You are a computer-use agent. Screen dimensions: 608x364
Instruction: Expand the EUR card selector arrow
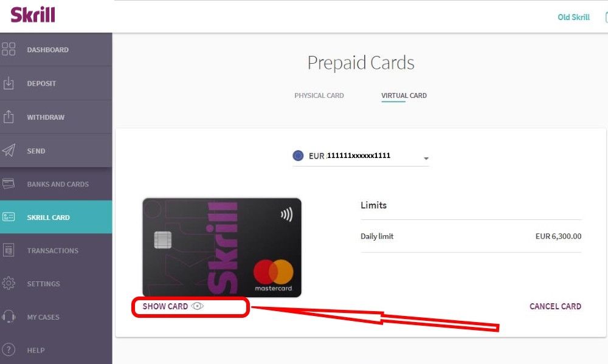(426, 158)
